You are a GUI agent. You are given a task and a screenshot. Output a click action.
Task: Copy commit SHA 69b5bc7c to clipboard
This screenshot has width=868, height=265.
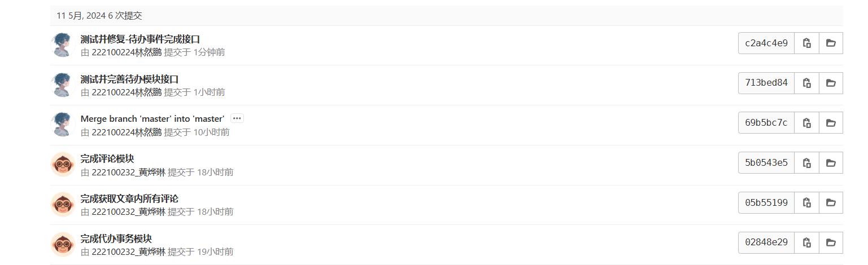[x=806, y=123]
